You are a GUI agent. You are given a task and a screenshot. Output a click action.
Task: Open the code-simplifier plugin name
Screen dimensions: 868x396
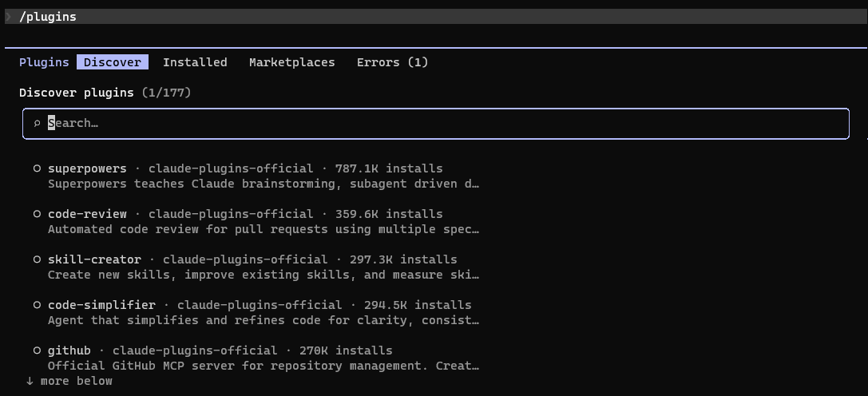101,305
